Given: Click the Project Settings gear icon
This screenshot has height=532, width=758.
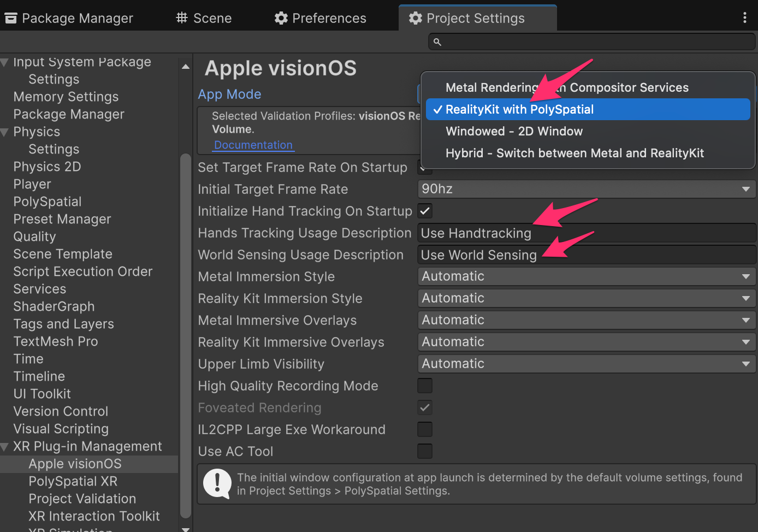Looking at the screenshot, I should pyautogui.click(x=416, y=18).
